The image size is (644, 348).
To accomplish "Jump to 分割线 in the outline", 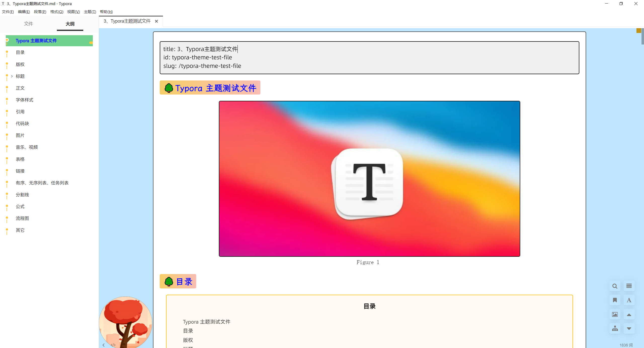I will coord(22,195).
